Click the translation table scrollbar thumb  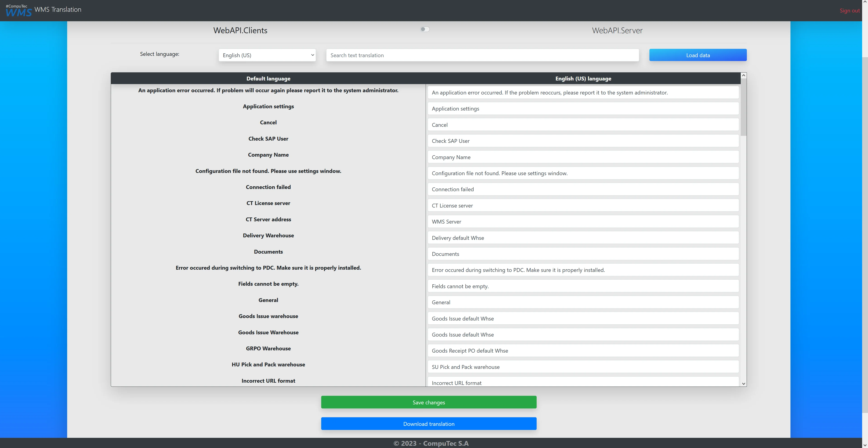(x=743, y=107)
